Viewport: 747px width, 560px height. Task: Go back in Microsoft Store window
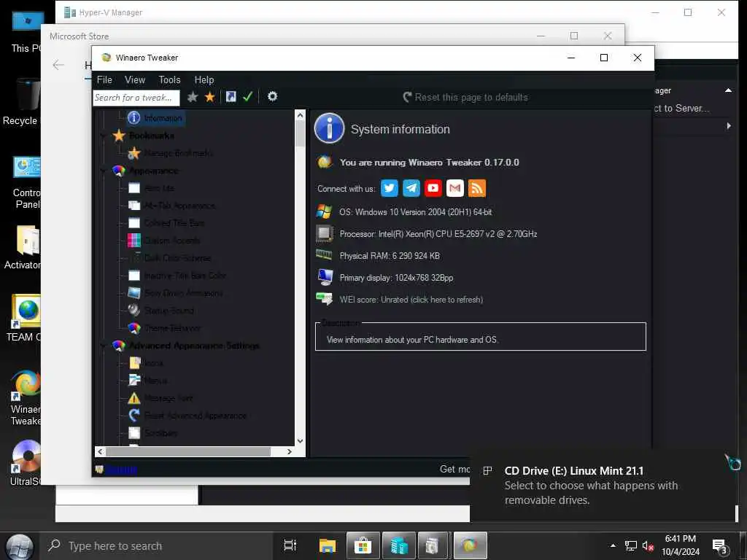58,65
